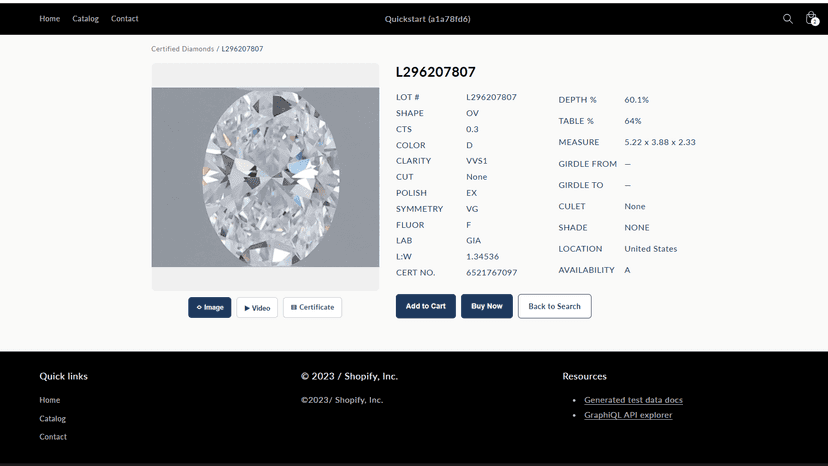Follow the Certified Diamonds breadcrumb
This screenshot has width=828, height=466.
[x=183, y=49]
